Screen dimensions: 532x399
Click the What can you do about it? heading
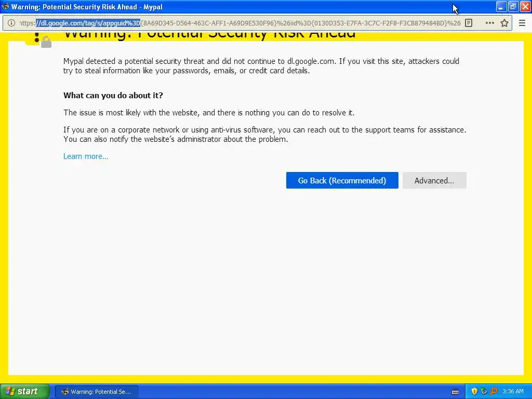[x=113, y=96]
